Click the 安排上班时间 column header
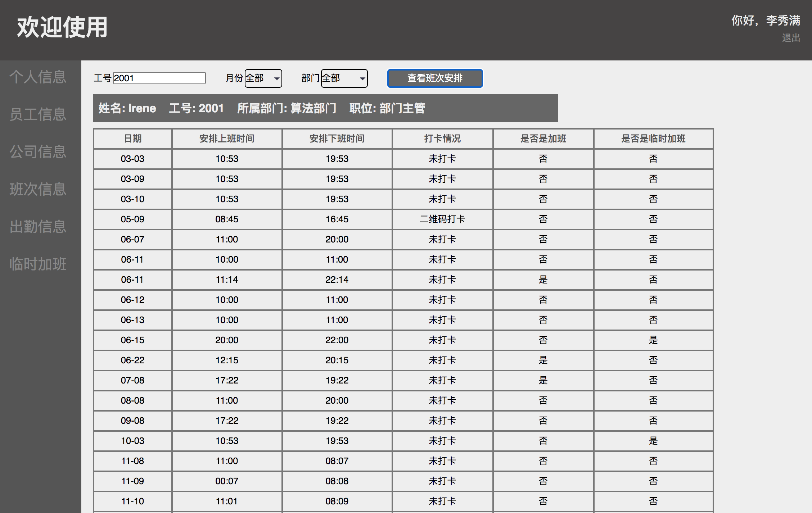This screenshot has height=513, width=812. coord(227,139)
